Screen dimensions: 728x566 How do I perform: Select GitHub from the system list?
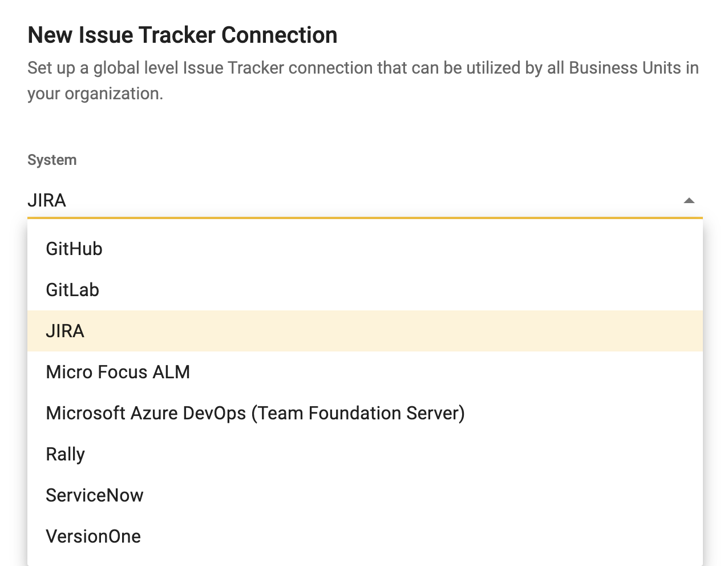(74, 249)
